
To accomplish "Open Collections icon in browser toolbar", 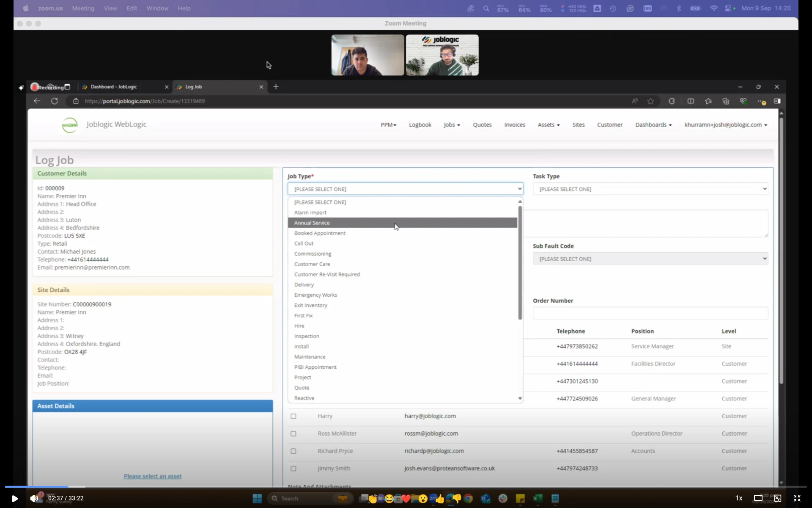I will pyautogui.click(x=726, y=101).
